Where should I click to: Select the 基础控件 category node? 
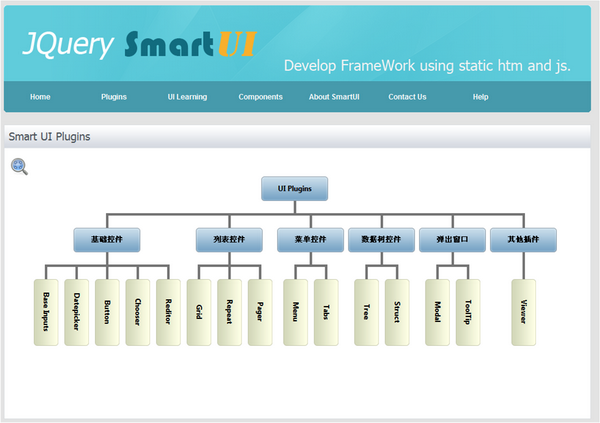coord(106,240)
